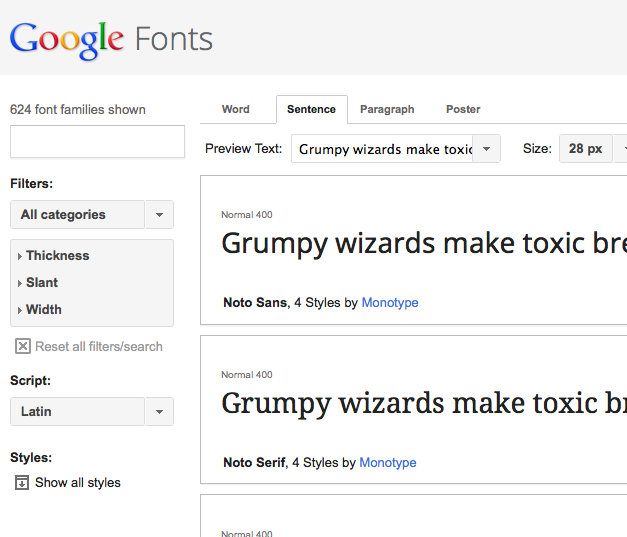Image resolution: width=627 pixels, height=537 pixels.
Task: Select the Sentence tab
Action: coord(312,109)
